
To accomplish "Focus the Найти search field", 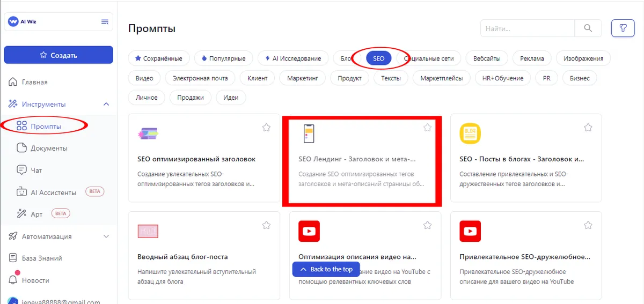I will pos(528,28).
